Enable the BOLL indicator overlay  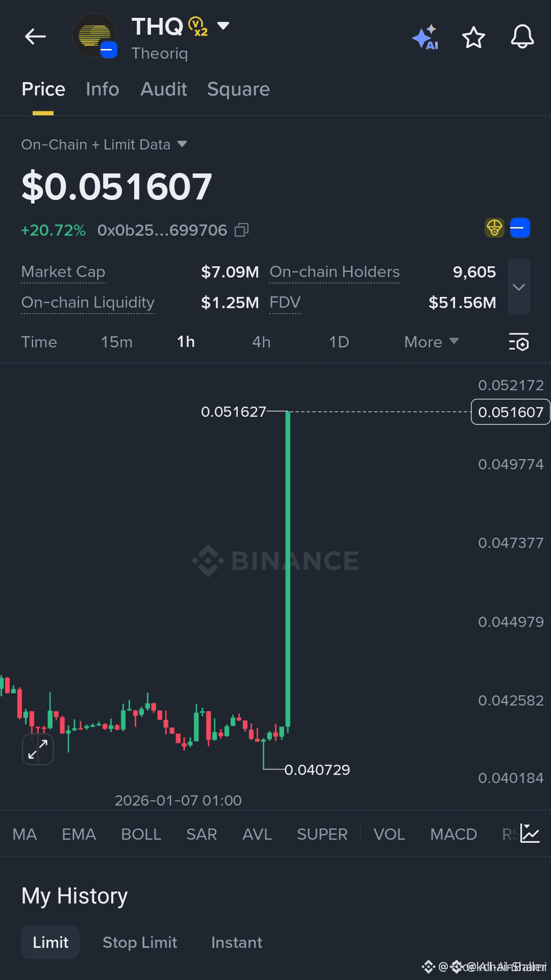pos(141,834)
